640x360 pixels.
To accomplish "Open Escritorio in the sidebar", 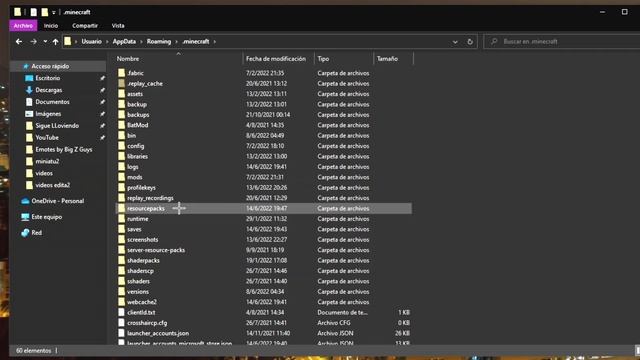I will [x=48, y=78].
